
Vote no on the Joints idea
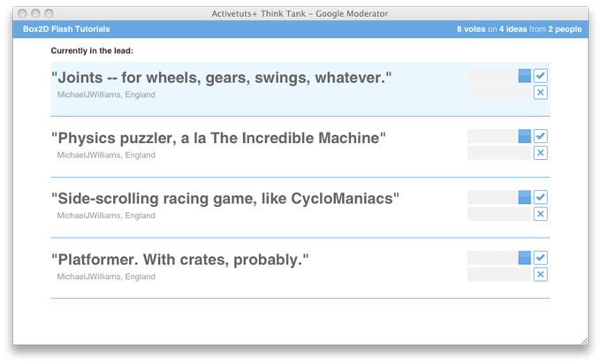point(541,92)
